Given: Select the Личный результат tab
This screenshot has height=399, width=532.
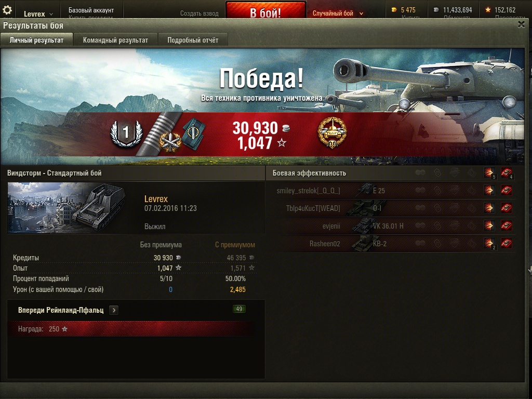Looking at the screenshot, I should pyautogui.click(x=36, y=39).
